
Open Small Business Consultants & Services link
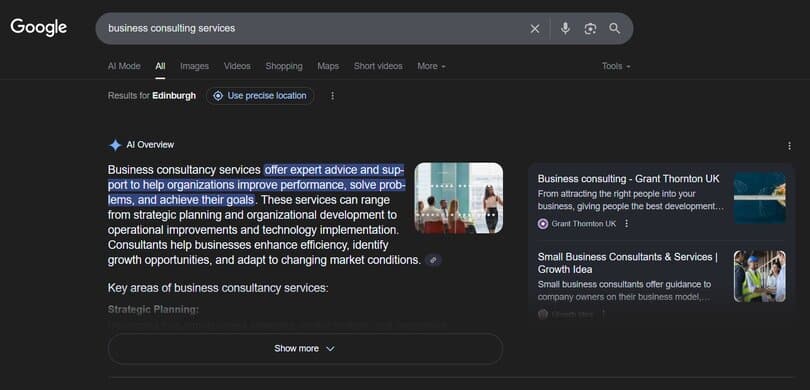point(628,263)
